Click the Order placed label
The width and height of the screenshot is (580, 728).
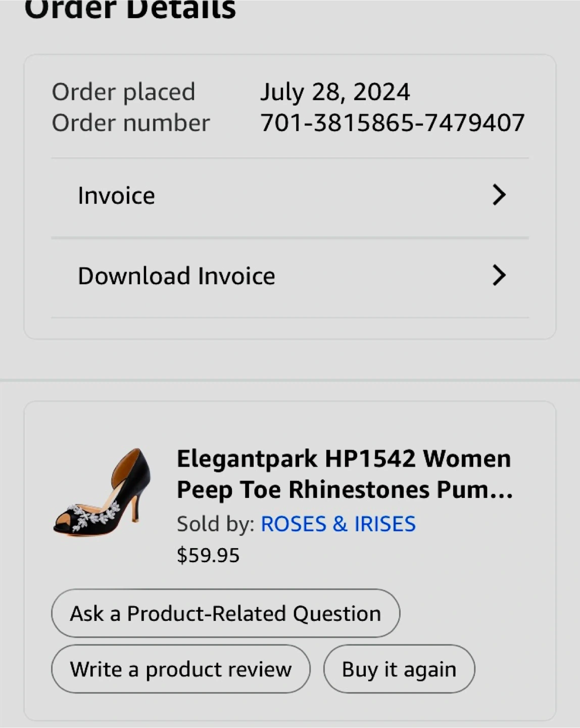tap(123, 92)
